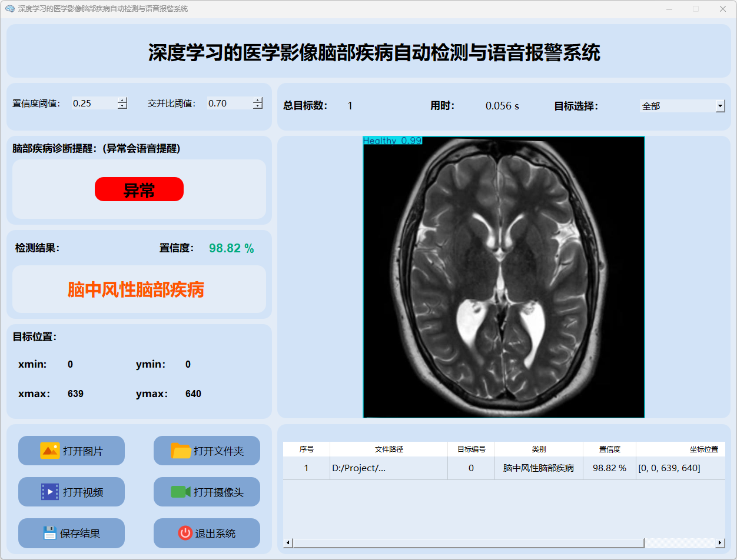The image size is (737, 560).
Task: Click the 类别 column header
Action: pos(539,449)
